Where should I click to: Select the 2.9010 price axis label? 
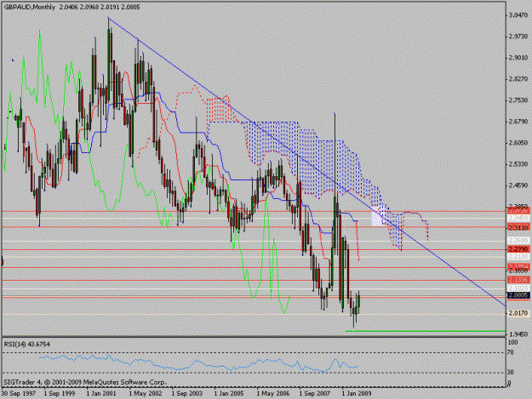coord(518,58)
